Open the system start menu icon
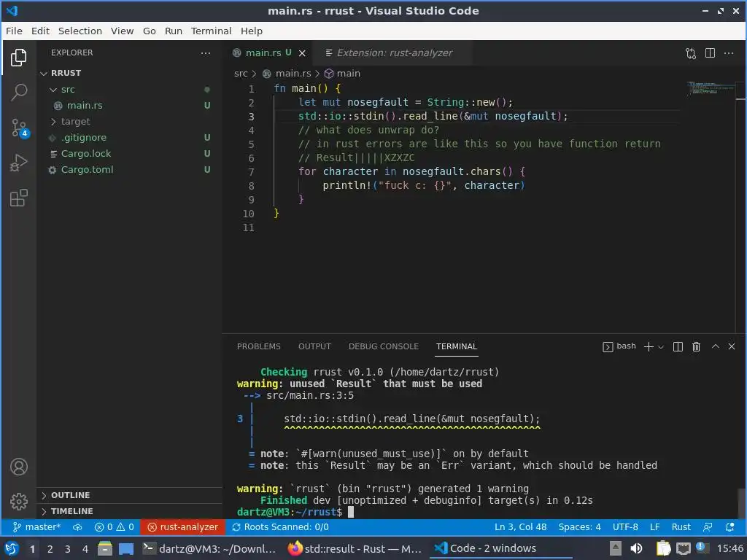 pos(12,548)
